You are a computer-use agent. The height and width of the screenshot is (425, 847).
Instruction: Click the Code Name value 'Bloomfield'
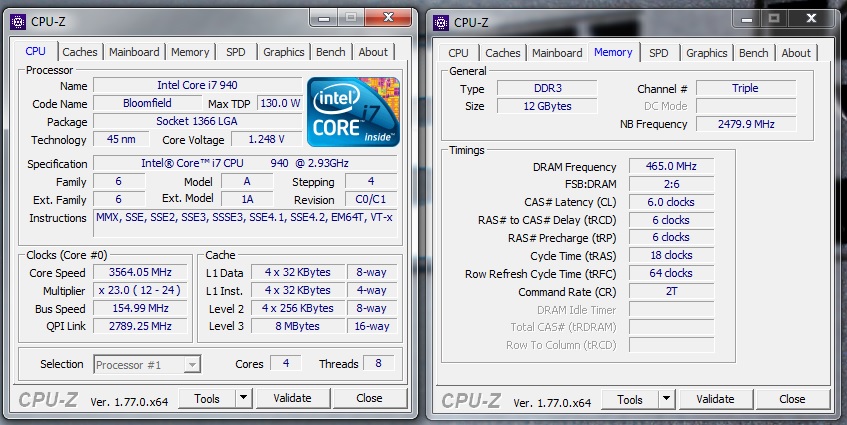click(x=147, y=103)
